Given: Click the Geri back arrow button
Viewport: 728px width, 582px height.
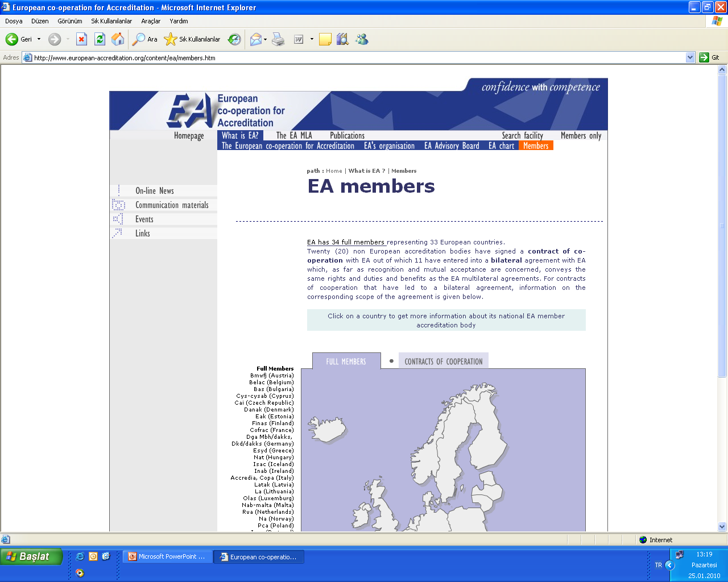Looking at the screenshot, I should point(18,39).
